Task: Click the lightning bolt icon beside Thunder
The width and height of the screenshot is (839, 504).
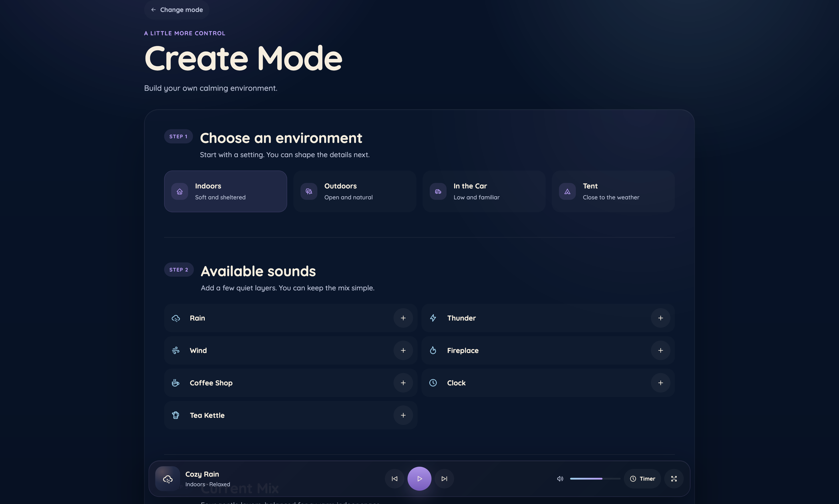Action: pyautogui.click(x=433, y=318)
